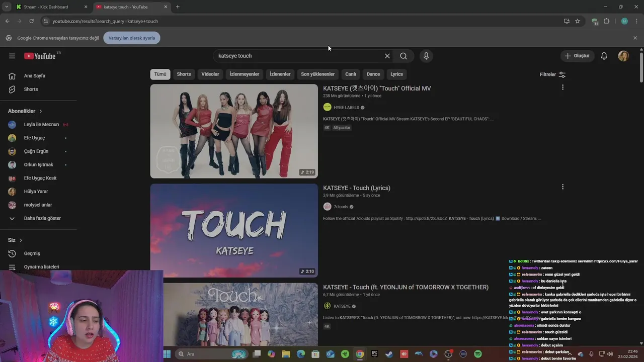
Task: Clear the search box with X icon
Action: pyautogui.click(x=387, y=56)
